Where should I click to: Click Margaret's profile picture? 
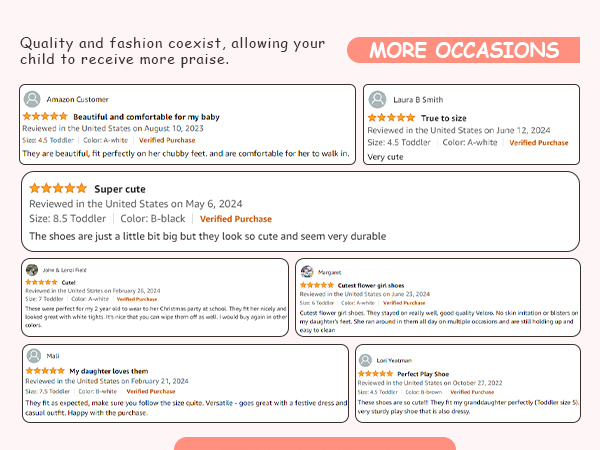pyautogui.click(x=307, y=272)
